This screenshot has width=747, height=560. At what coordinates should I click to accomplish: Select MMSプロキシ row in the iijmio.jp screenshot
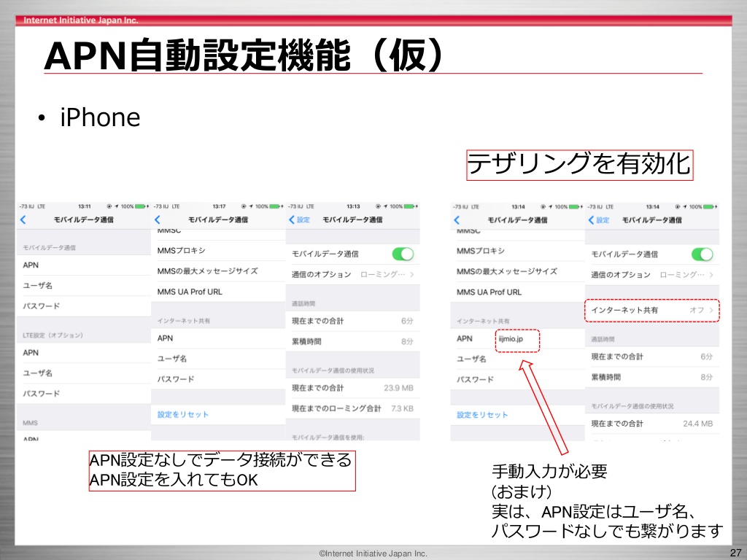[x=517, y=251]
